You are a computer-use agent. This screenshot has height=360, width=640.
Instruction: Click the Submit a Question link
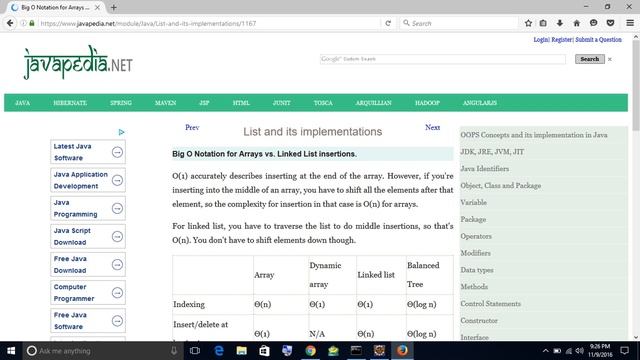point(598,40)
